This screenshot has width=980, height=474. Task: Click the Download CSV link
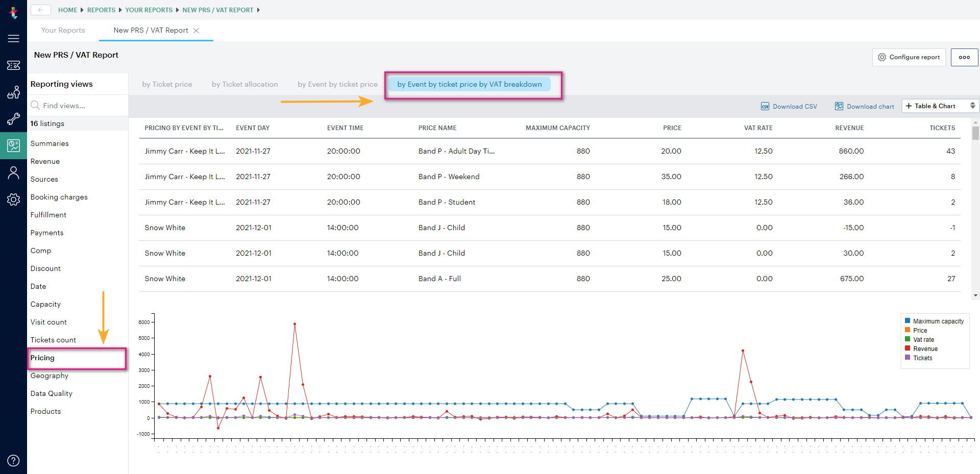tap(789, 106)
